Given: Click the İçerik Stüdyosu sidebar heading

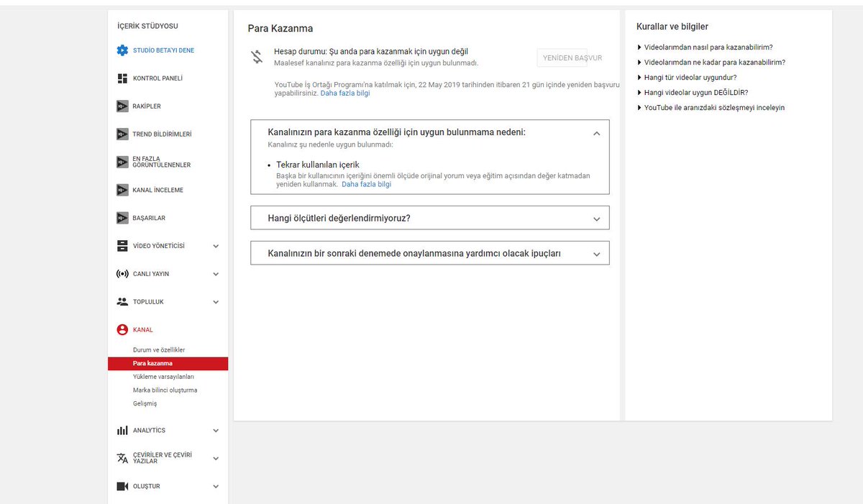Looking at the screenshot, I should (x=147, y=26).
